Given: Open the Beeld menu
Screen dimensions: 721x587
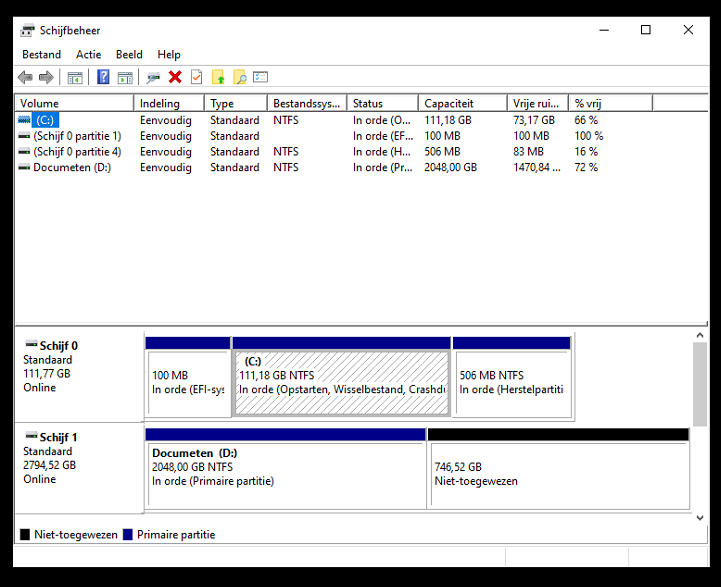Looking at the screenshot, I should tap(129, 54).
